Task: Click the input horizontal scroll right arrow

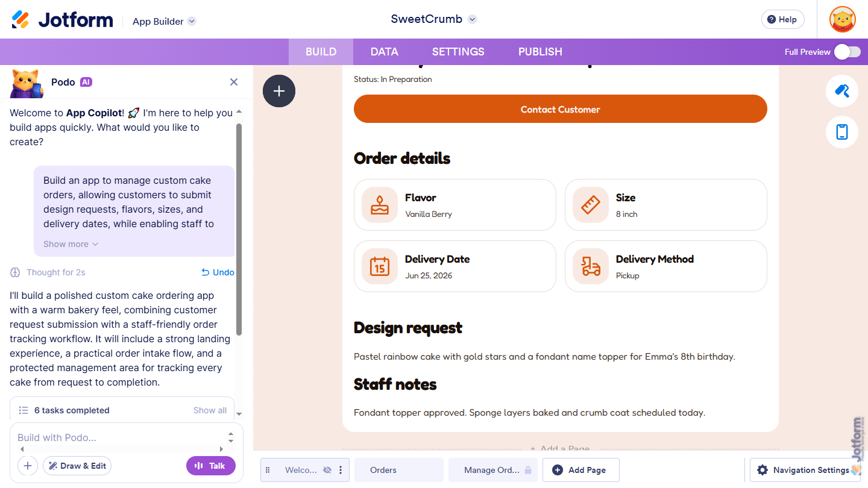Action: (221, 449)
